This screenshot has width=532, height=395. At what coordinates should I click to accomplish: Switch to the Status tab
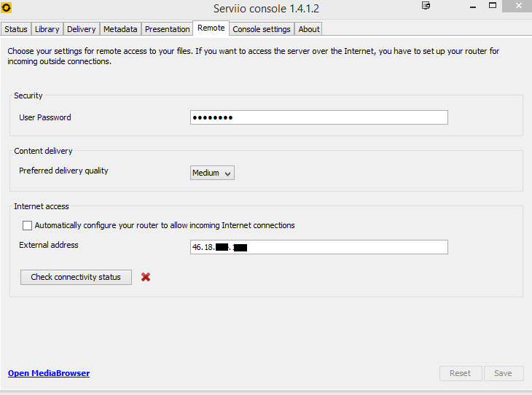pyautogui.click(x=16, y=29)
